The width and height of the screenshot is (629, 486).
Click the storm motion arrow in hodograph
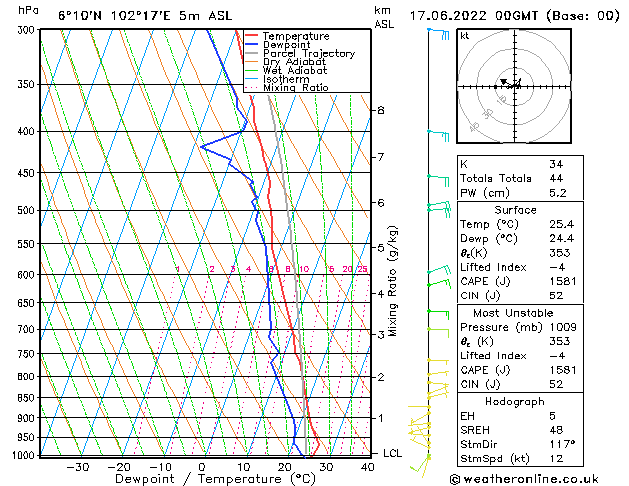[x=506, y=83]
